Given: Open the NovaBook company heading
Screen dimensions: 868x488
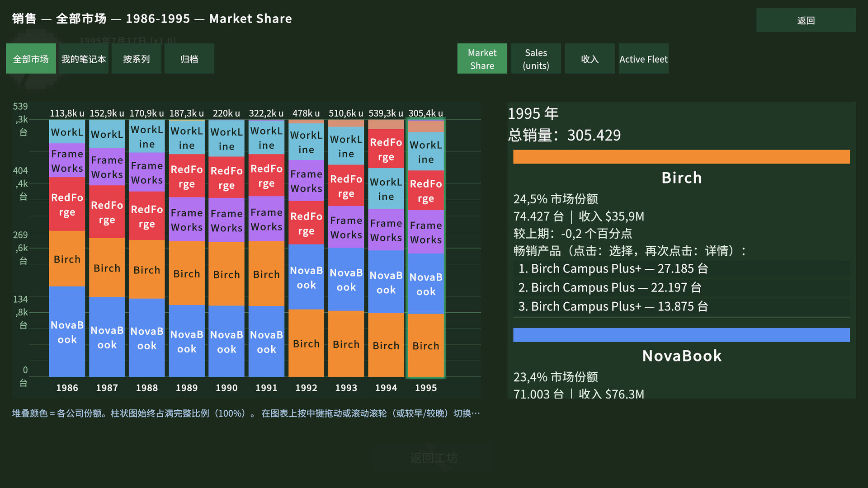Looking at the screenshot, I should point(681,356).
